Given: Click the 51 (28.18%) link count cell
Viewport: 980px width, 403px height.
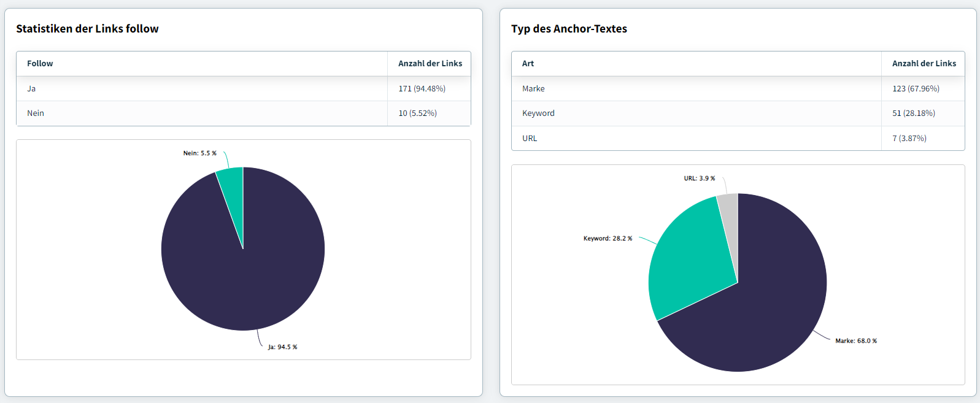Looking at the screenshot, I should [x=913, y=113].
